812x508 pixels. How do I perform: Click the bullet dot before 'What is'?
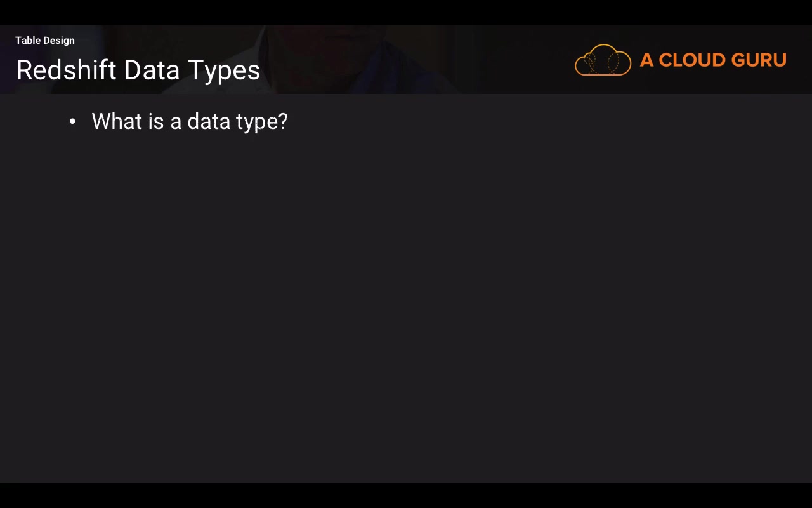[72, 121]
